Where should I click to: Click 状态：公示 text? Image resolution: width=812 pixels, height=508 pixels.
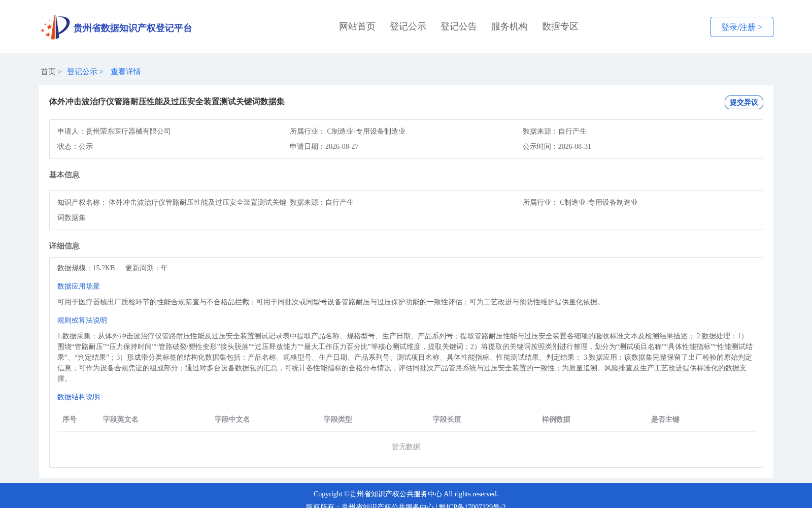click(x=75, y=146)
